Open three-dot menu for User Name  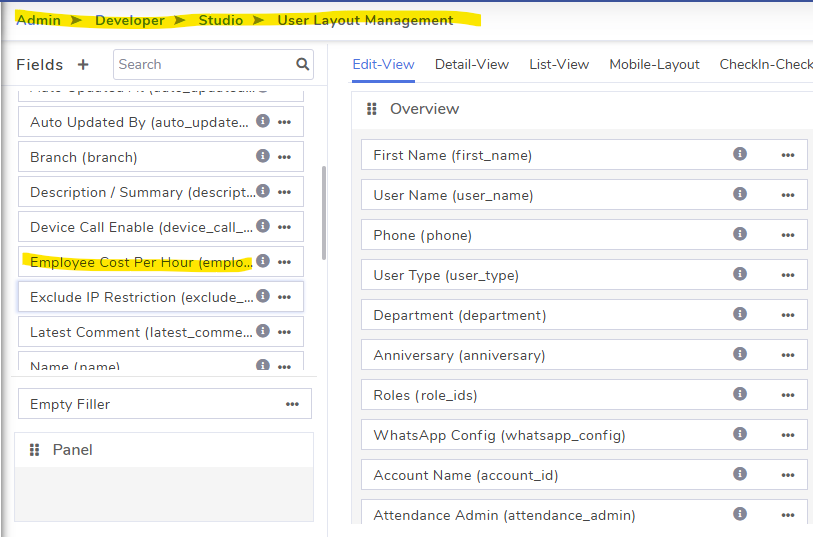(788, 195)
